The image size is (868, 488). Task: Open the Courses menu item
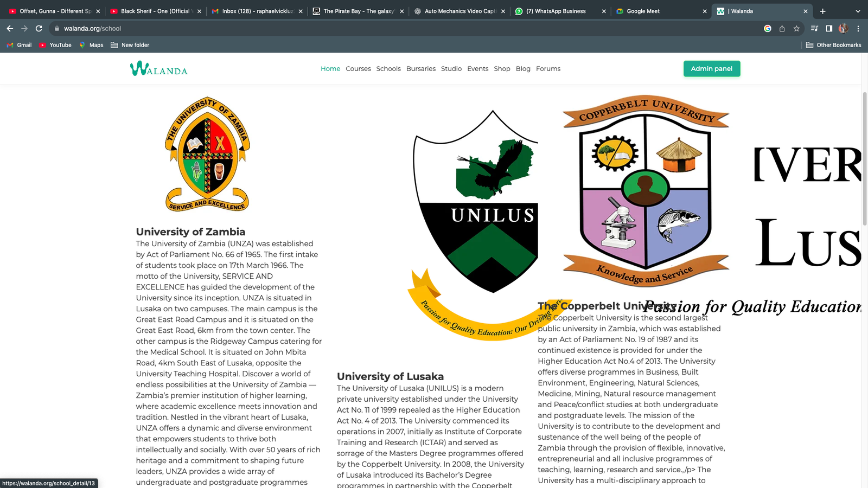tap(358, 69)
